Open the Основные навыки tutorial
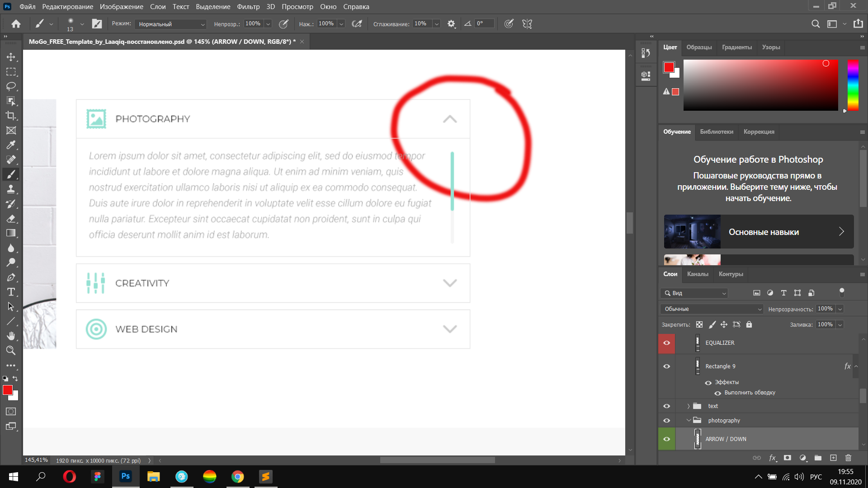Image resolution: width=868 pixels, height=488 pixels. 759,232
